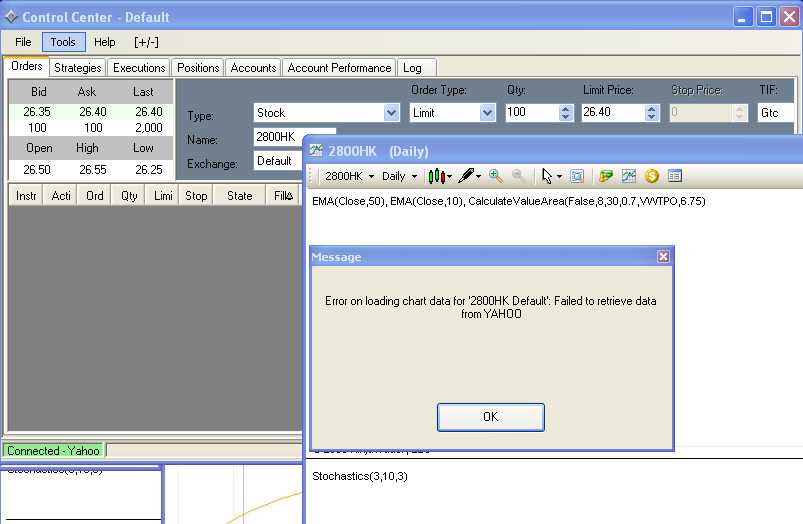Click the Open value 26.50
The width and height of the screenshot is (803, 524).
(37, 170)
